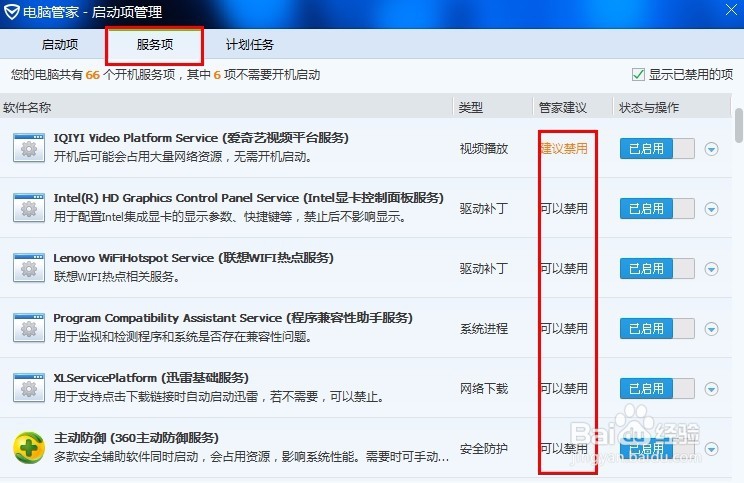Select 主动防御 (360主动防御服务) title
The width and height of the screenshot is (744, 483).
(136, 437)
